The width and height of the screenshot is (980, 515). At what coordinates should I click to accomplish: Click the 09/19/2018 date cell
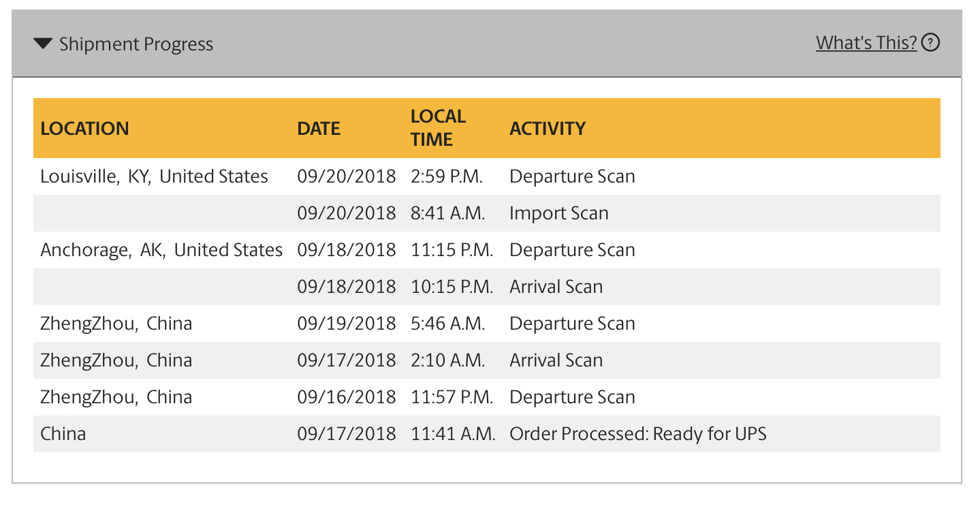346,324
